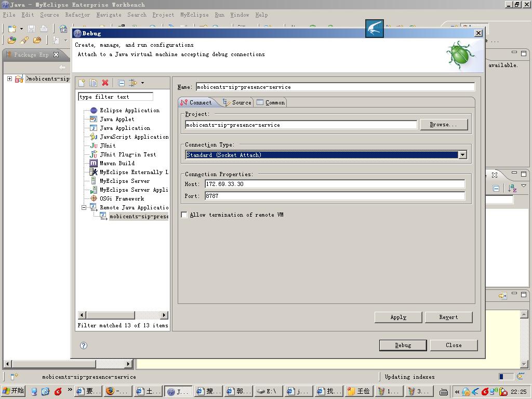The width and height of the screenshot is (532, 399).
Task: Revert the configuration changes
Action: [448, 317]
